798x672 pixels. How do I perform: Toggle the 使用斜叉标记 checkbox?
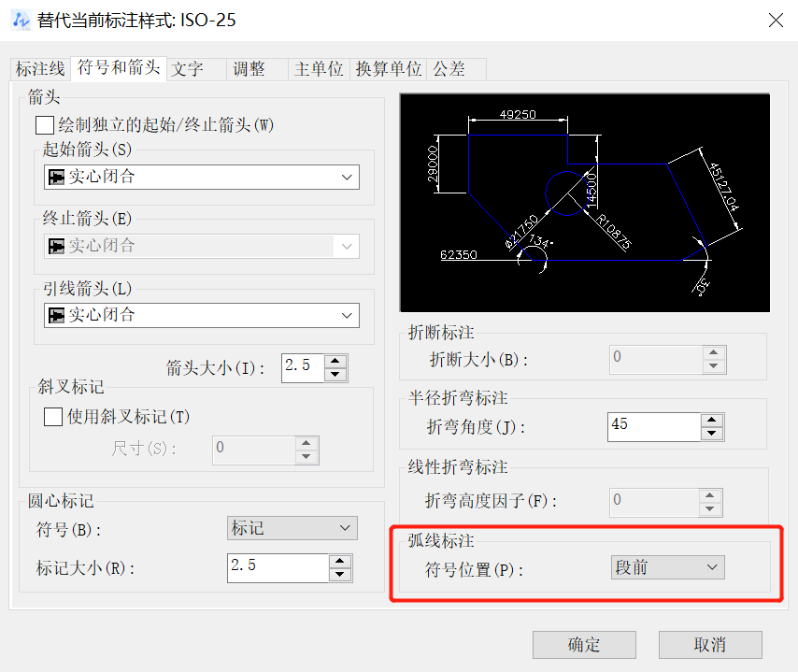coord(53,417)
